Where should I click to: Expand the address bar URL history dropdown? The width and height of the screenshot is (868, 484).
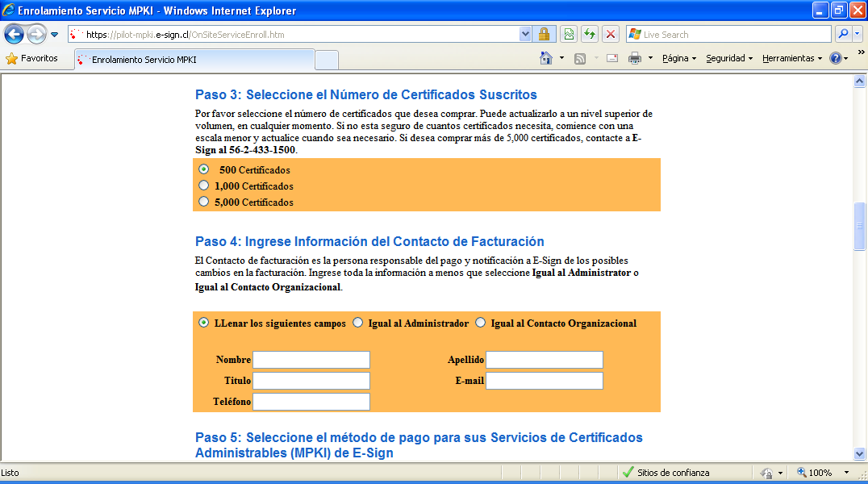click(x=526, y=35)
